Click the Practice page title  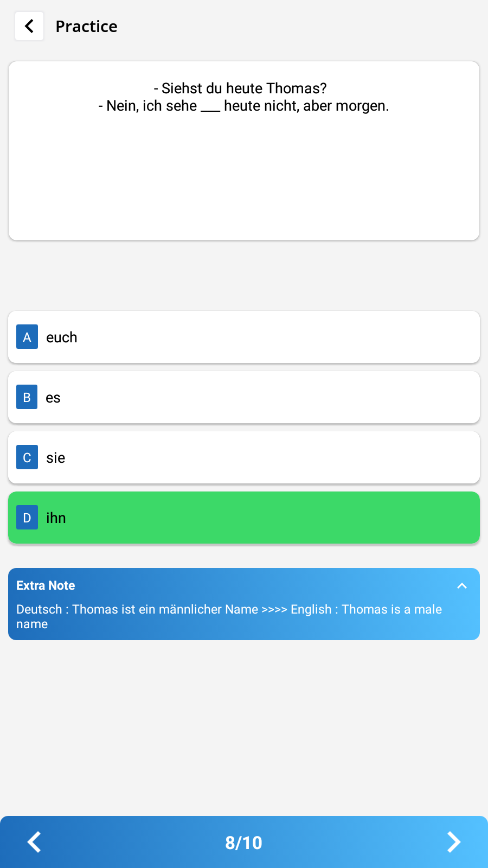point(87,26)
